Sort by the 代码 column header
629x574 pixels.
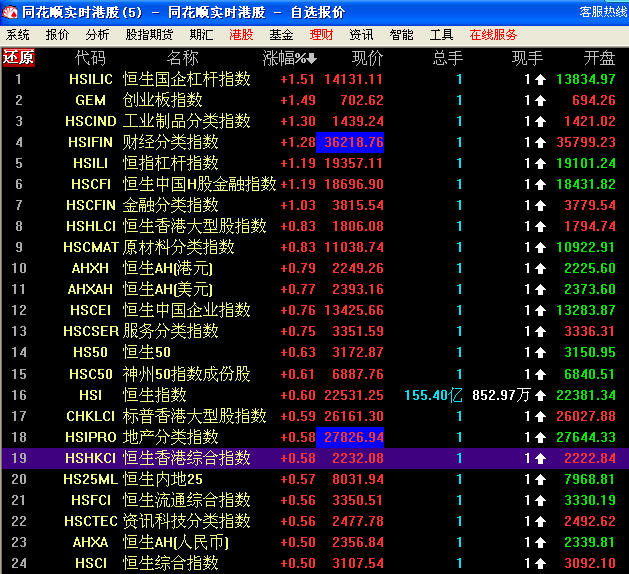click(x=90, y=57)
